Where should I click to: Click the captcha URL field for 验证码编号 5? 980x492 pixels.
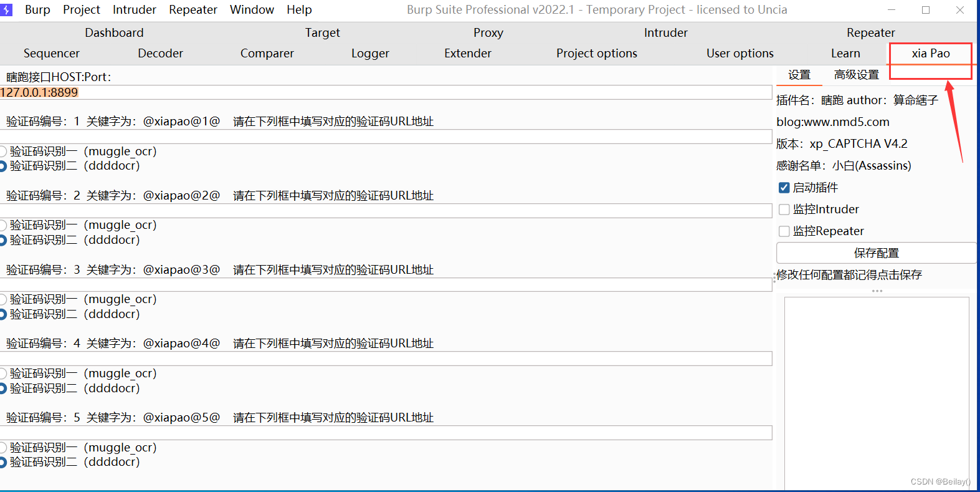(386, 433)
